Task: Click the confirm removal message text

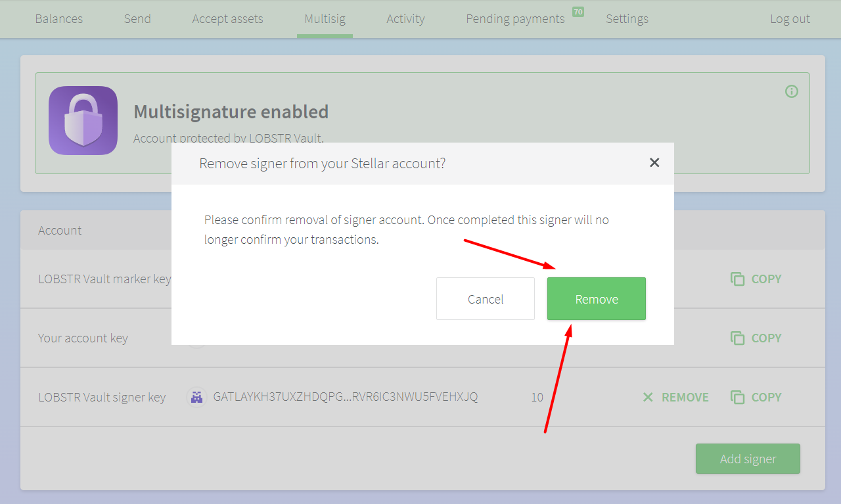Action: (407, 229)
